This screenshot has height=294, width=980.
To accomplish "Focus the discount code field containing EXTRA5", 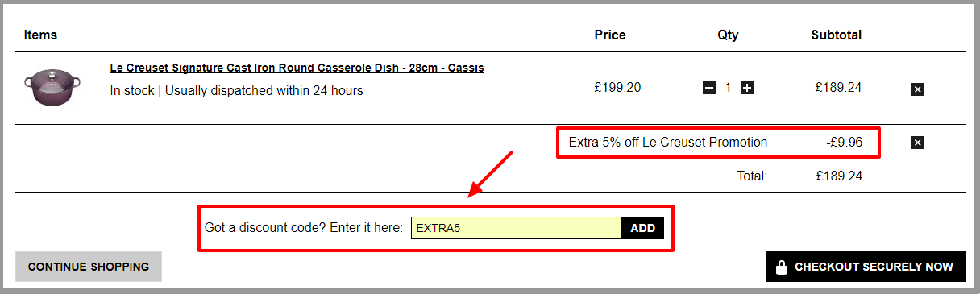I will 517,228.
